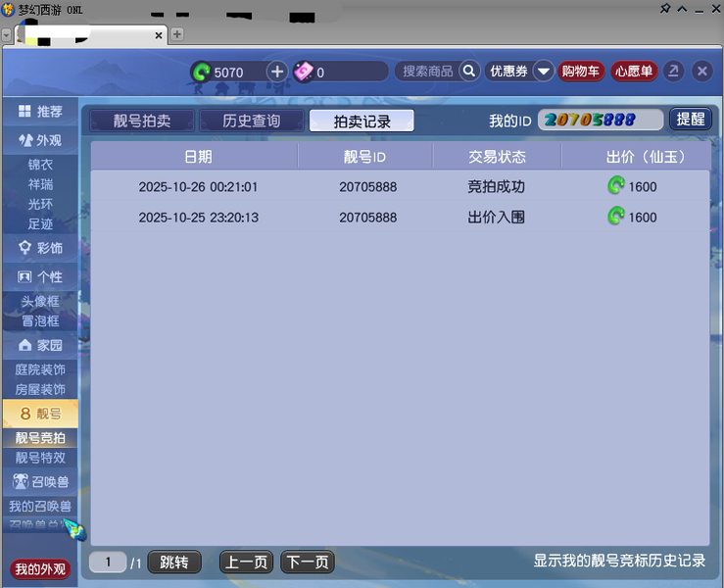Click the 出价入围 status cell
The width and height of the screenshot is (724, 588).
tap(496, 217)
